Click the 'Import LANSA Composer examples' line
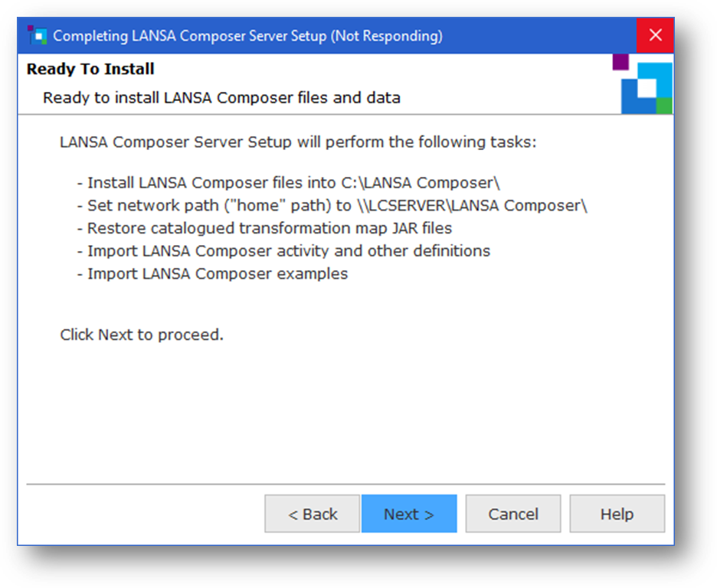Viewport: 717px width, 588px height. click(212, 273)
